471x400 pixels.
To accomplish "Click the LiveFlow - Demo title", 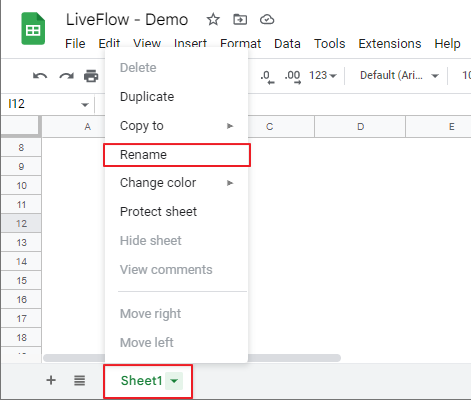I will tap(127, 19).
